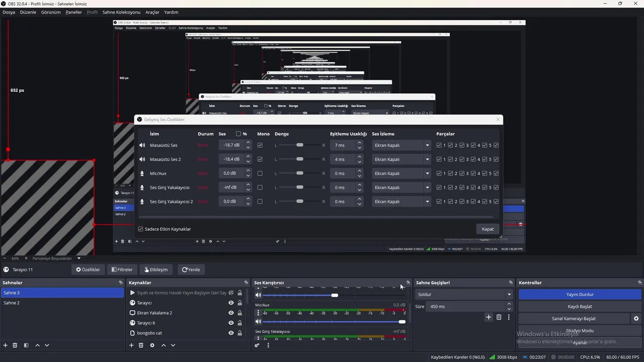Remove selected scene with trash icon

click(15, 345)
